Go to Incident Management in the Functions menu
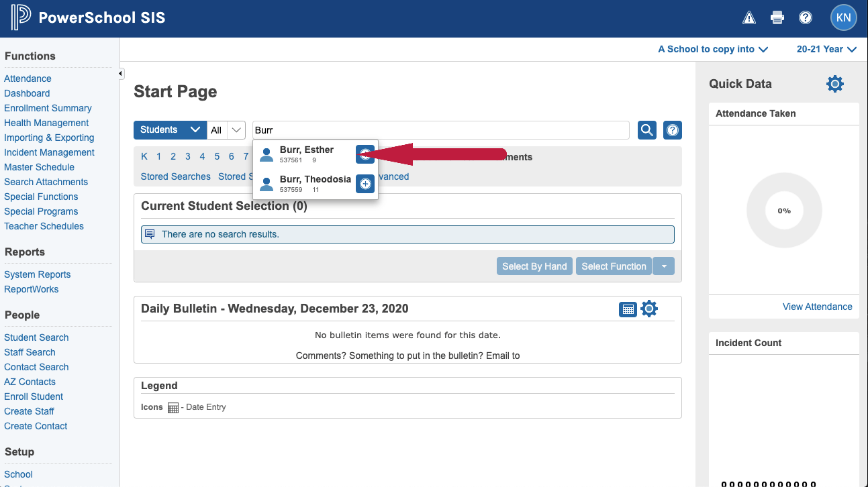This screenshot has width=868, height=487. 49,152
